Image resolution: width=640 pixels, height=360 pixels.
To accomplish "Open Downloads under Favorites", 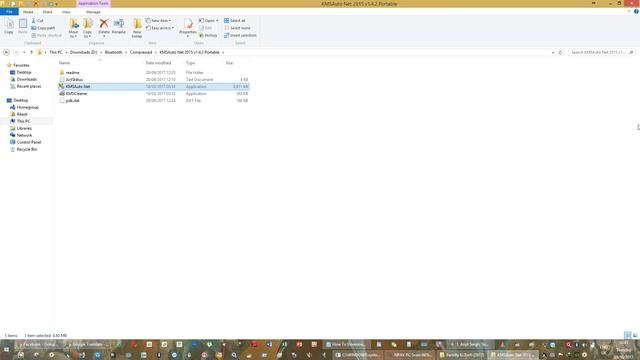I will click(27, 79).
